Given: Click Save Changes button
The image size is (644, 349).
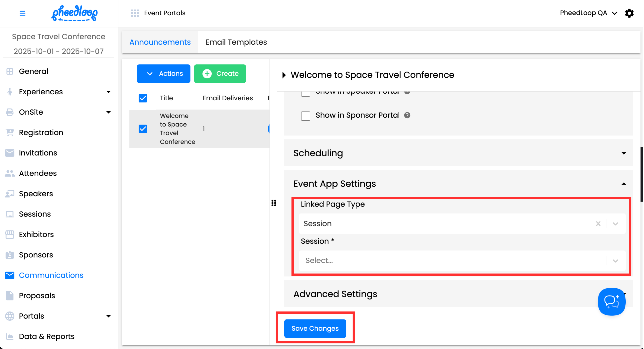Looking at the screenshot, I should (x=315, y=328).
